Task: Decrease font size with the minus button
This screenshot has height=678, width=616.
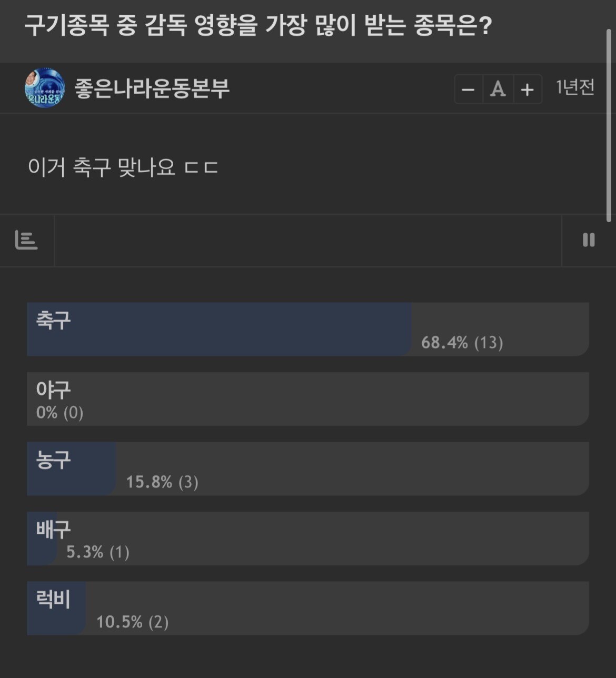Action: (469, 89)
